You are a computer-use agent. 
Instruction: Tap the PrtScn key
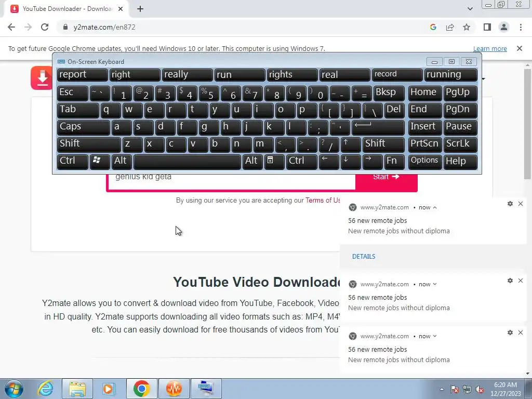pos(425,144)
